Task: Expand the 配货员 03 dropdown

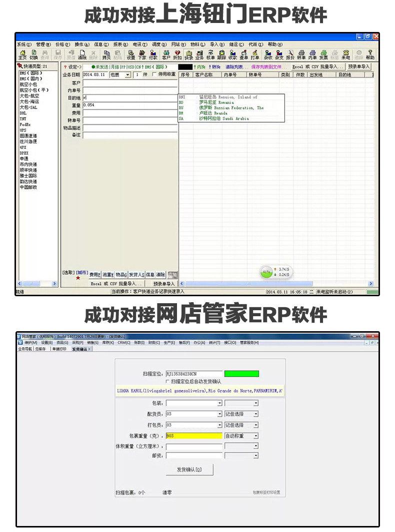Action: (219, 414)
